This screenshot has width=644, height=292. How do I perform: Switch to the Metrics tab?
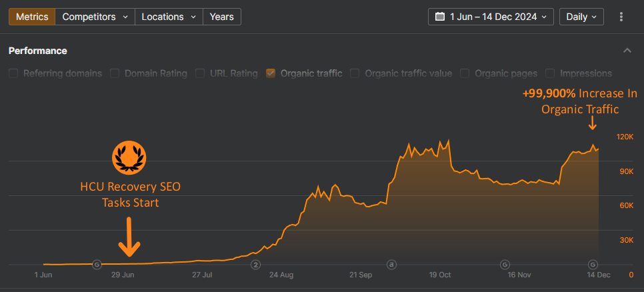32,17
